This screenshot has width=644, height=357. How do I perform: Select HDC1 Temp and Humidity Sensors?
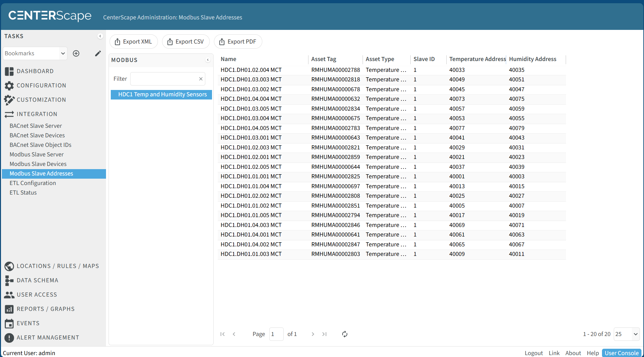[162, 94]
